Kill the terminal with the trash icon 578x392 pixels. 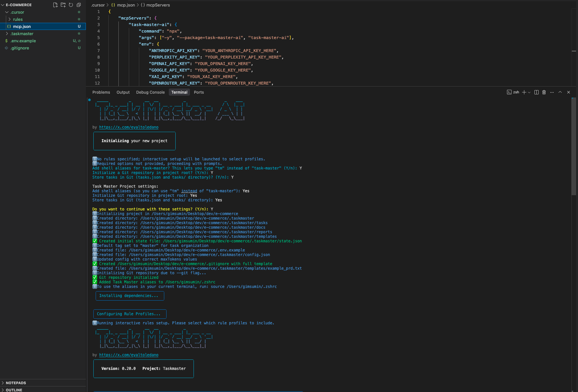[x=544, y=92]
